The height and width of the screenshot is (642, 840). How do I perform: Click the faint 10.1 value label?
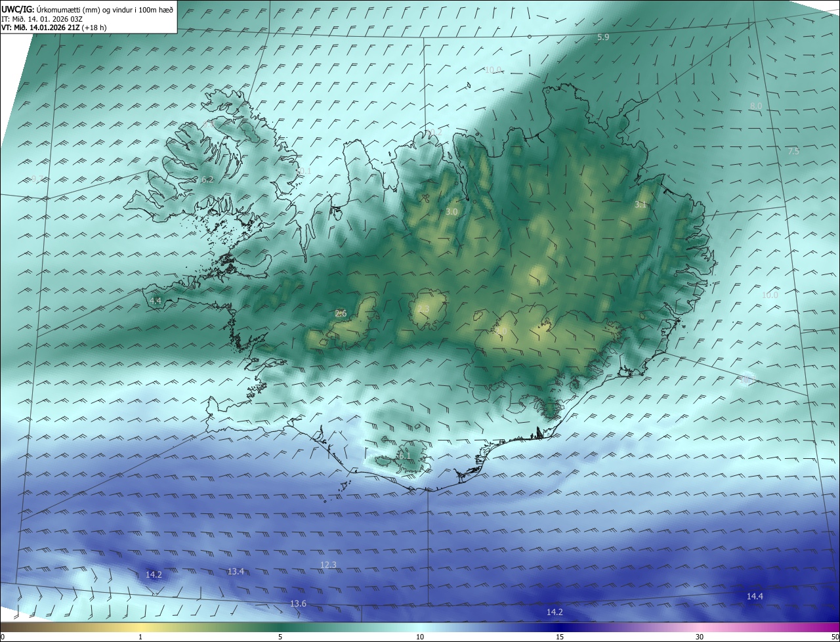[303, 171]
